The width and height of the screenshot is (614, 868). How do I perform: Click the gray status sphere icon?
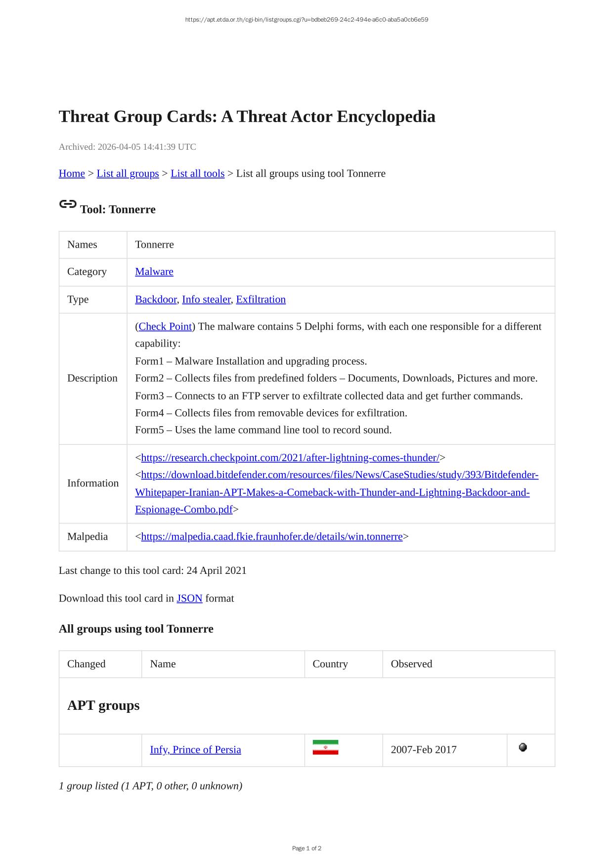coord(523,747)
